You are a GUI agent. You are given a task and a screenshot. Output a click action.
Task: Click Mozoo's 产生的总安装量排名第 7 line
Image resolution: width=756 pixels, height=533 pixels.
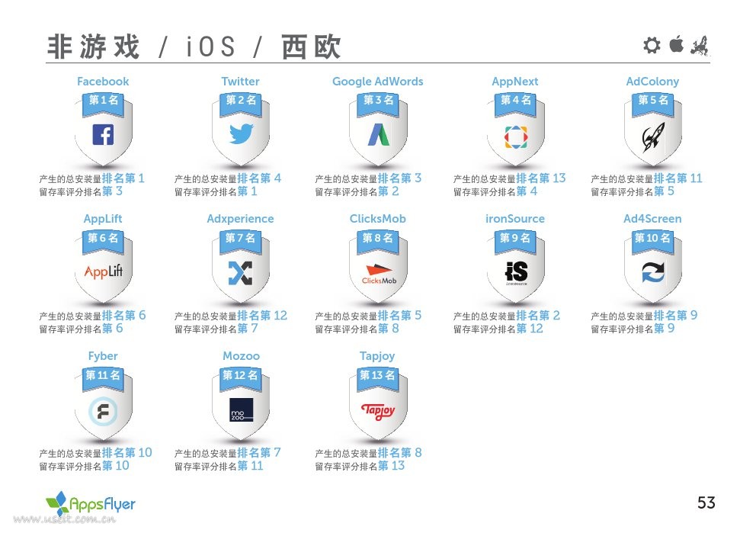point(228,453)
